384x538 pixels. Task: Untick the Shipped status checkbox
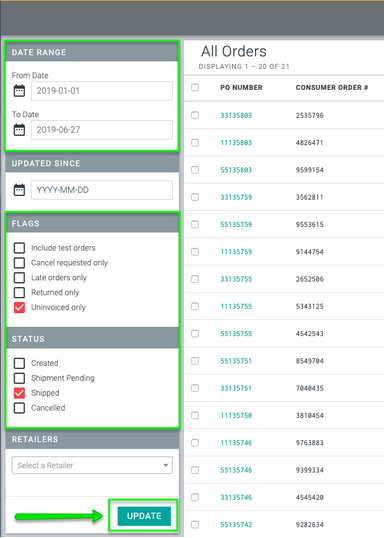click(x=19, y=393)
